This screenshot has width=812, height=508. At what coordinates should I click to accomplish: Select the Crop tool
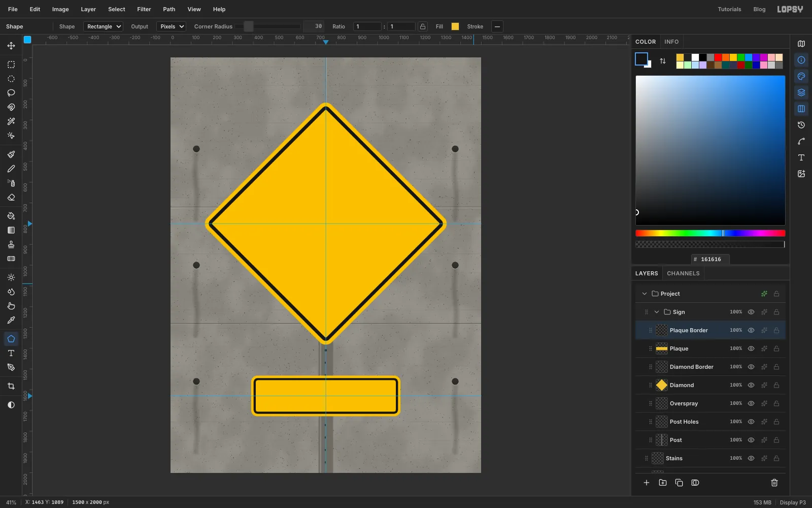tap(11, 386)
